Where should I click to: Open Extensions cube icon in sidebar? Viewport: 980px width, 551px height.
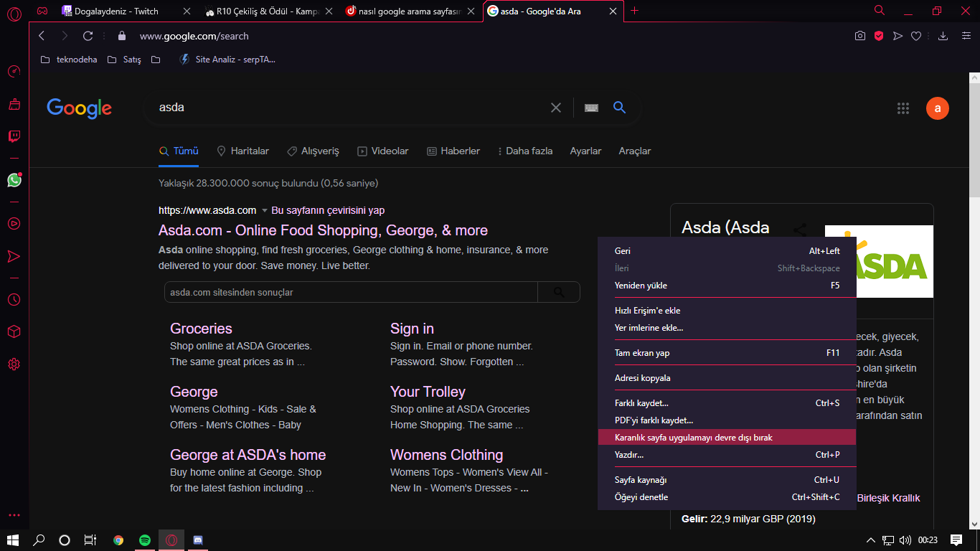pyautogui.click(x=14, y=331)
